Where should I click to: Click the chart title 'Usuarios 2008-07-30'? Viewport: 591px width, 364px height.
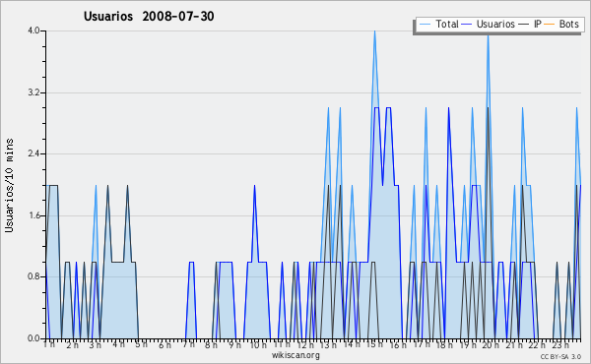pyautogui.click(x=149, y=16)
